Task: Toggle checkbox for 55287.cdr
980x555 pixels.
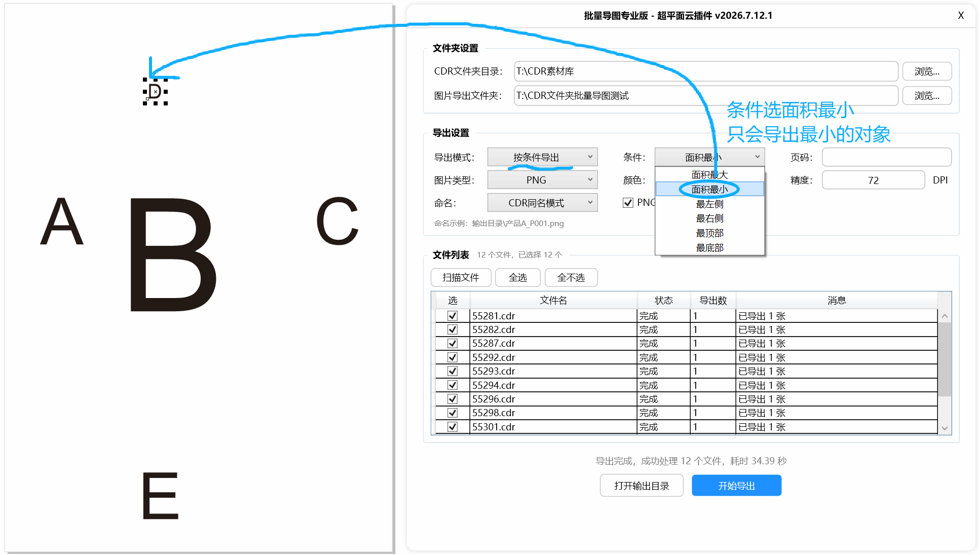Action: click(x=453, y=343)
